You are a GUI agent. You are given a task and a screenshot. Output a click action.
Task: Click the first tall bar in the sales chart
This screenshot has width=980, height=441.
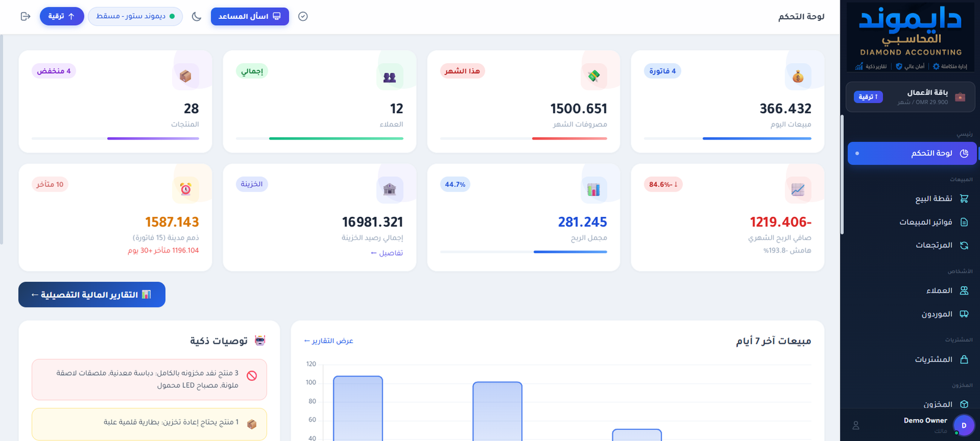(358, 409)
